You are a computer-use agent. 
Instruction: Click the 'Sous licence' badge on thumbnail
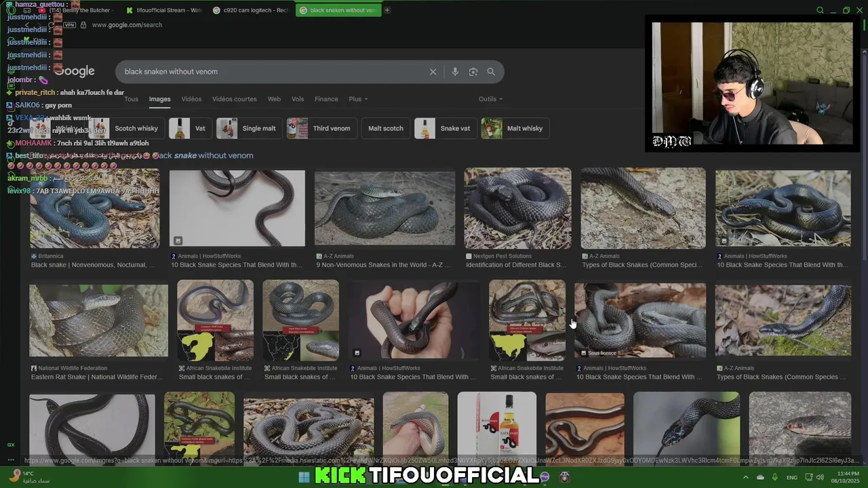coord(599,353)
